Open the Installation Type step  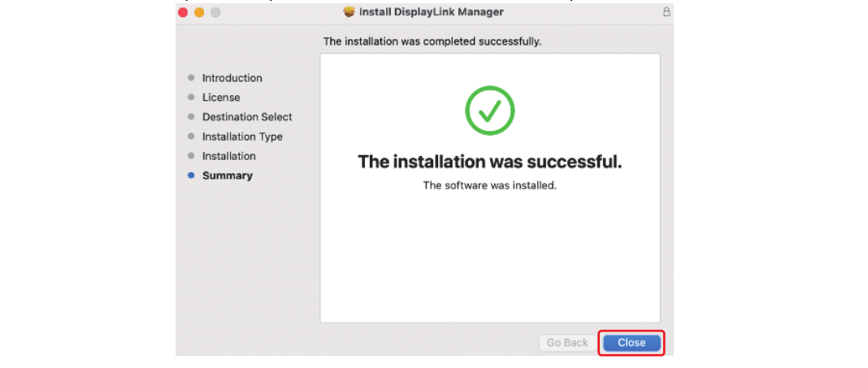click(242, 136)
